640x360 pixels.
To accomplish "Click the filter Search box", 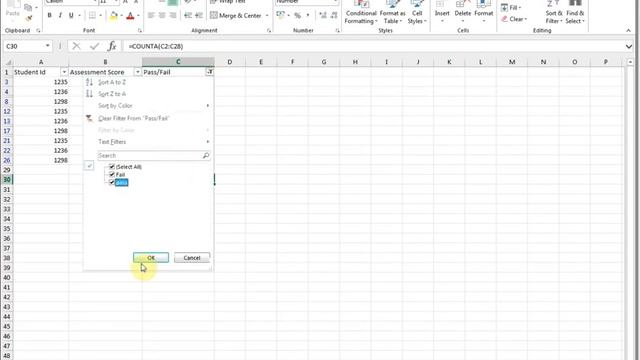I will (x=154, y=156).
